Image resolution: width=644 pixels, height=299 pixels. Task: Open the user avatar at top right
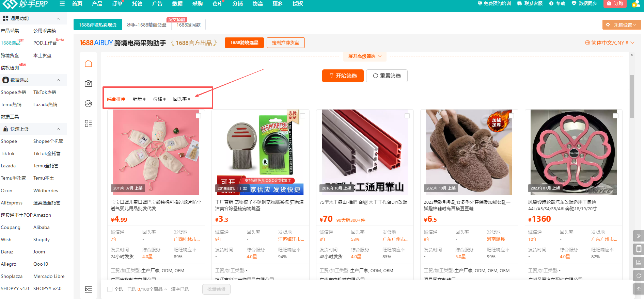pos(636,4)
